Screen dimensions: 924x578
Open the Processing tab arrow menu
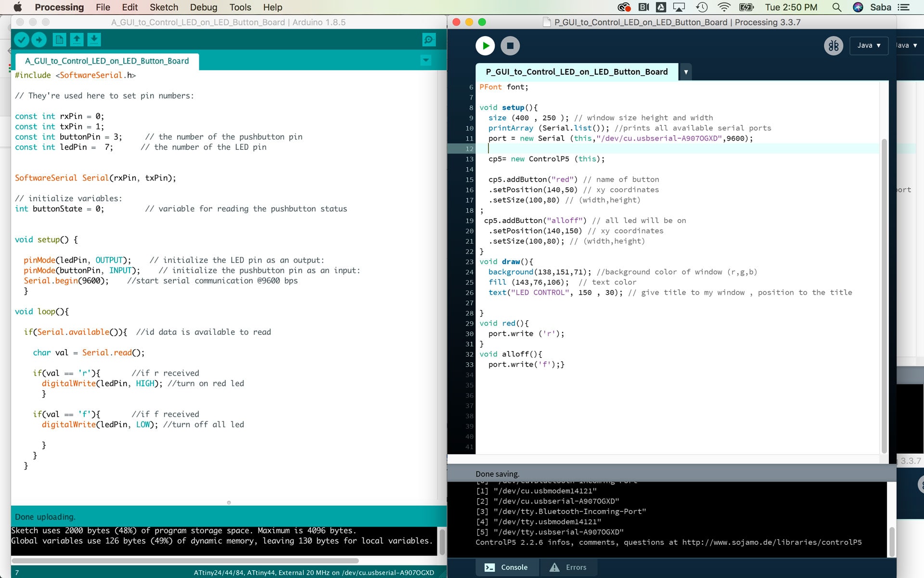click(686, 72)
